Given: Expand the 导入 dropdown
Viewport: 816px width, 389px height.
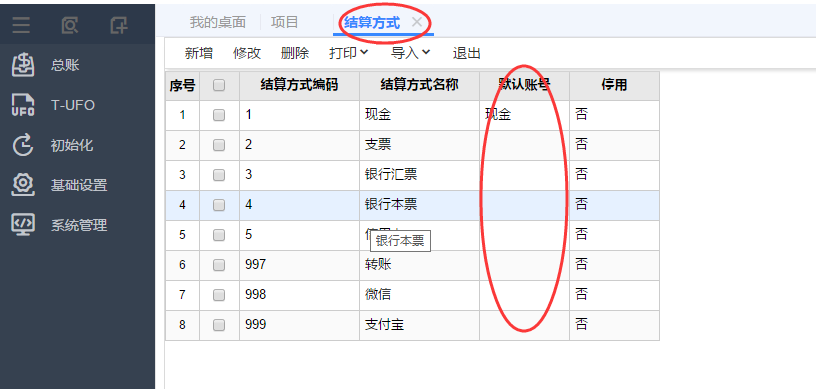Looking at the screenshot, I should 411,53.
